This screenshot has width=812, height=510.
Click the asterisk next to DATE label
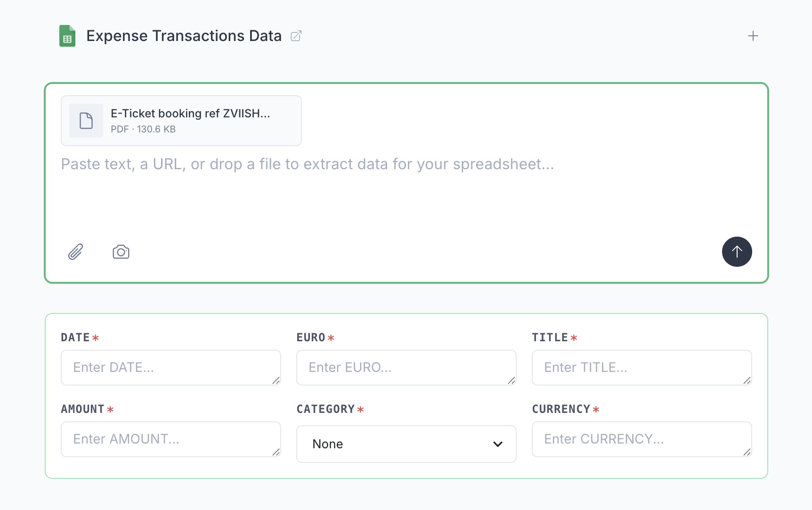(x=96, y=338)
